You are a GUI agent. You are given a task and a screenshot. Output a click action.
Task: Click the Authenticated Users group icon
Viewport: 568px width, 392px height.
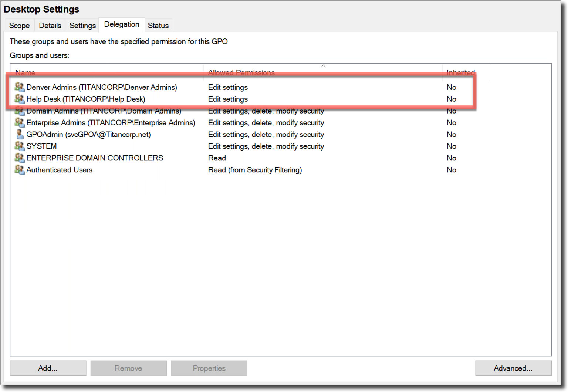pyautogui.click(x=20, y=170)
